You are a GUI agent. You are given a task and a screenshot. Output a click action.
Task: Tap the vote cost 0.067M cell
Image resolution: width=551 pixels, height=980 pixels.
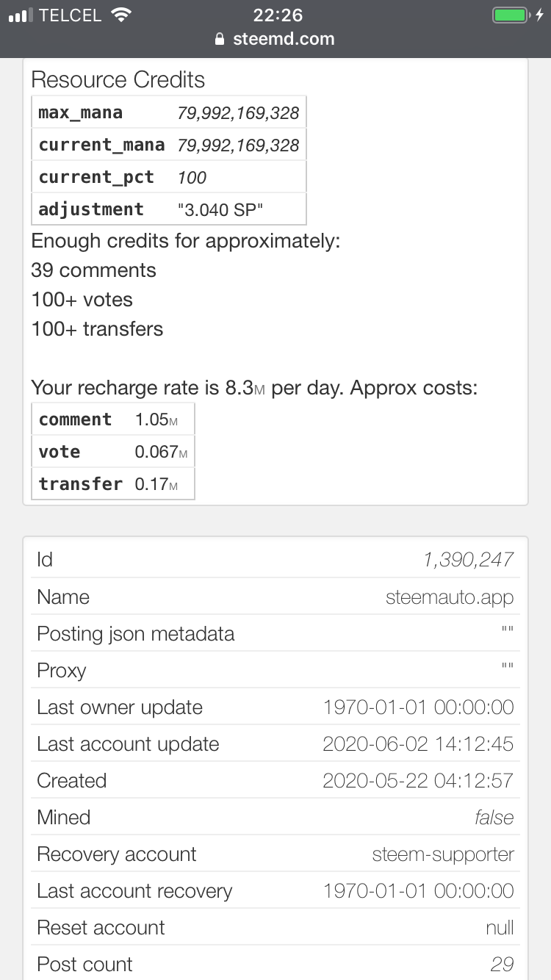[x=161, y=452]
